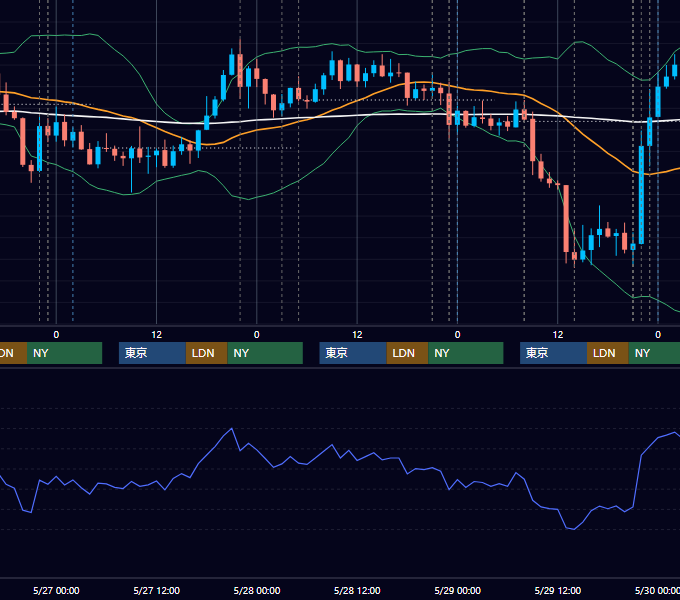
Task: Click the 5/28 00:00 date label
Action: (257, 590)
